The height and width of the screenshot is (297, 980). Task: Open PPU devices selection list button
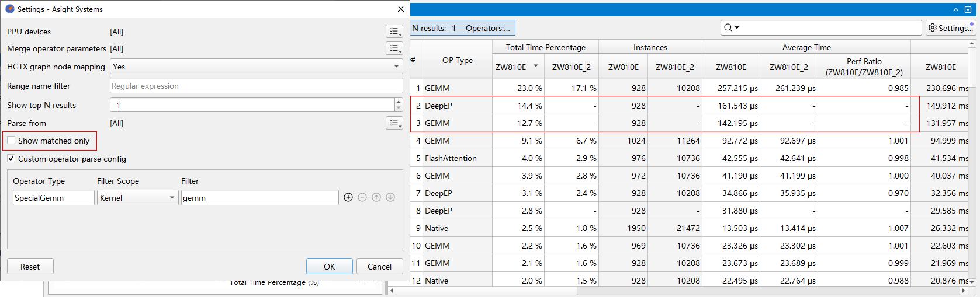[394, 32]
